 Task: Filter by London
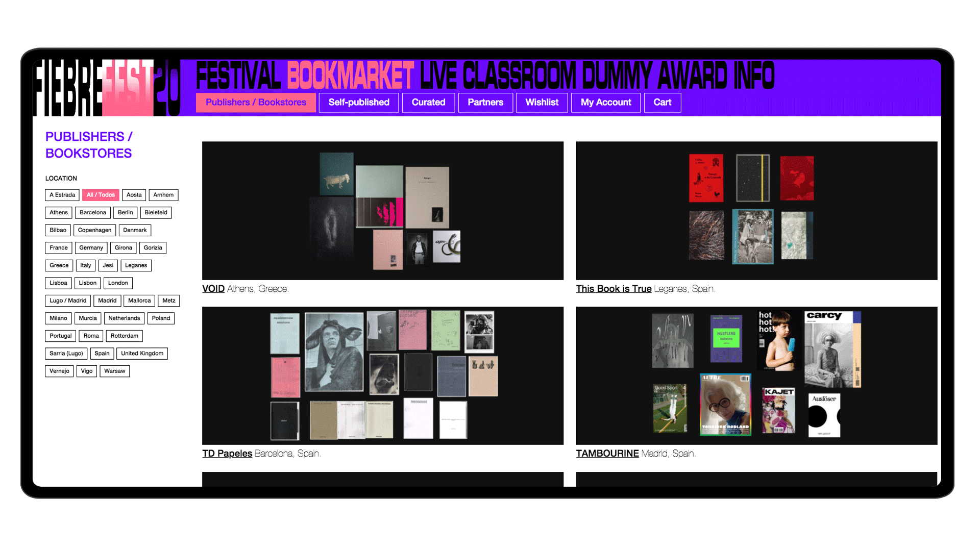118,283
